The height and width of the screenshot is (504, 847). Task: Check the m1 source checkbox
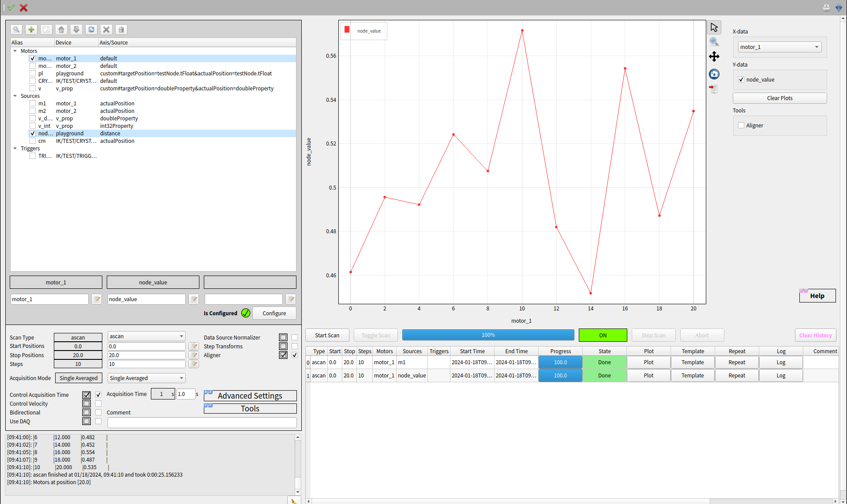pyautogui.click(x=33, y=104)
